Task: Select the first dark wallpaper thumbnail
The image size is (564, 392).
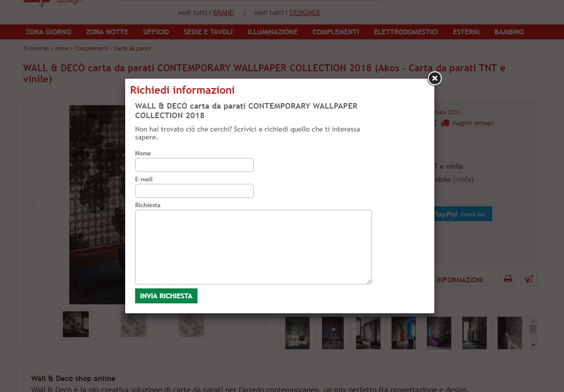Action: click(x=75, y=324)
